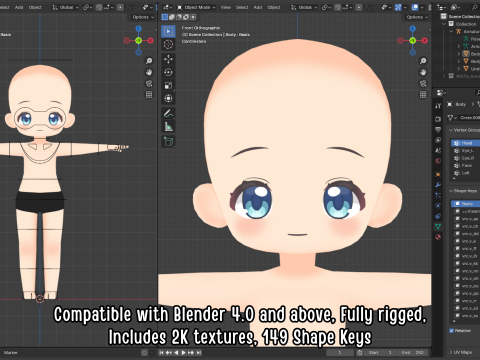This screenshot has width=480, height=360.
Task: Select the 3D Cursor tool
Action: (x=168, y=44)
